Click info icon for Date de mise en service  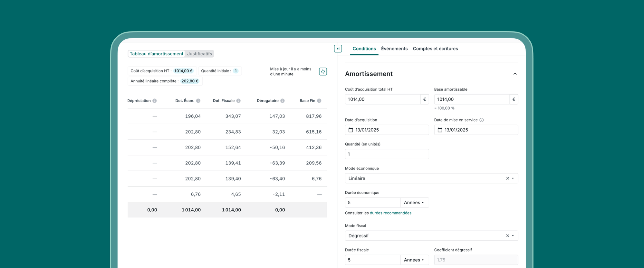click(481, 120)
